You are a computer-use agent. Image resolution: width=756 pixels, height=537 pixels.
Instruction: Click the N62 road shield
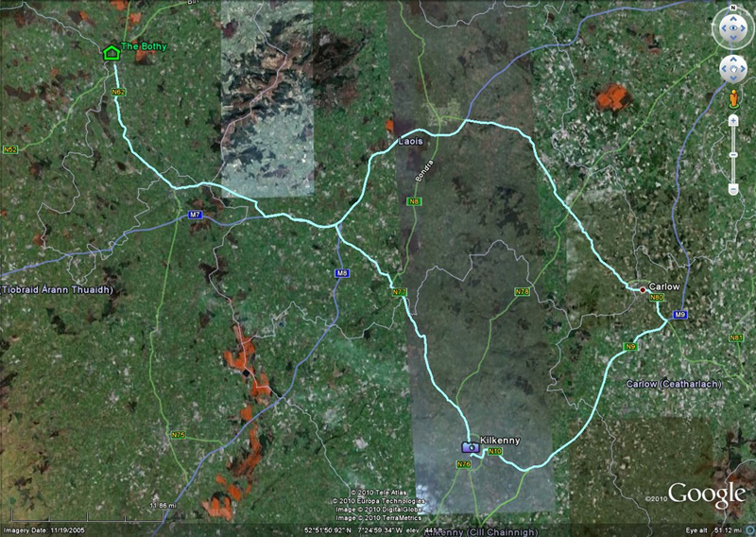[118, 92]
